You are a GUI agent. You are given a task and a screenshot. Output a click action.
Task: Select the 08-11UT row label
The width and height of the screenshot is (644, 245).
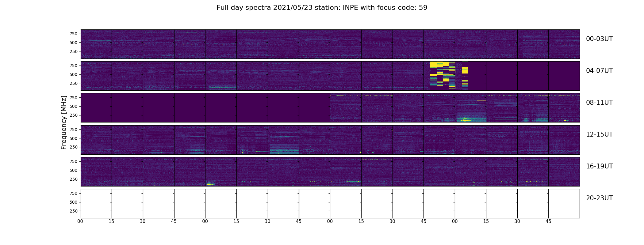click(x=599, y=103)
